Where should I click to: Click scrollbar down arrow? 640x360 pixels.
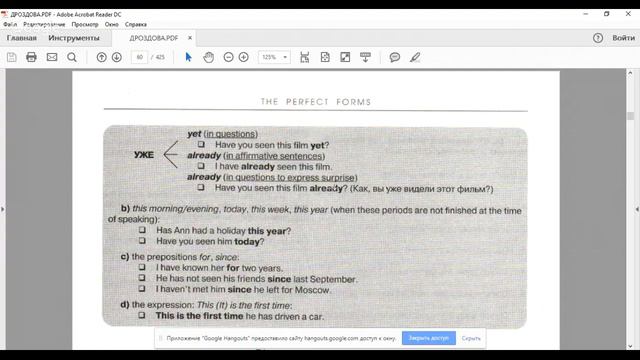(630, 346)
